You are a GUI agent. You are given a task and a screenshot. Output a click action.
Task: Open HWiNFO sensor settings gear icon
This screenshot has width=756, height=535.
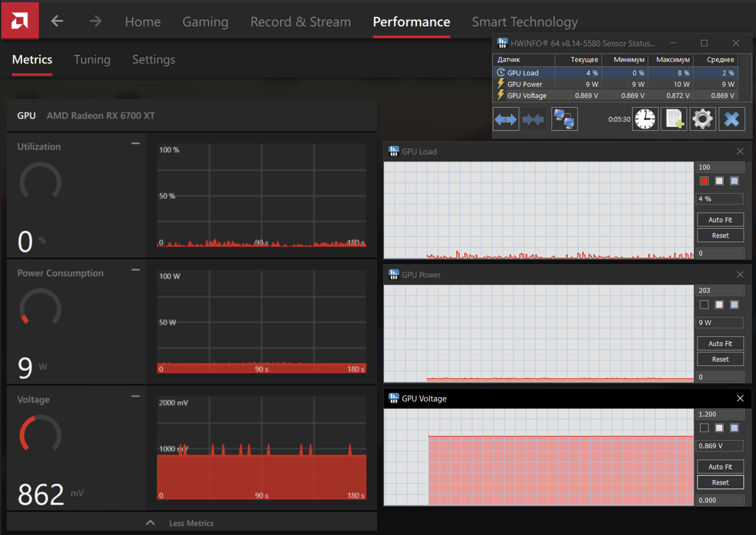click(702, 119)
